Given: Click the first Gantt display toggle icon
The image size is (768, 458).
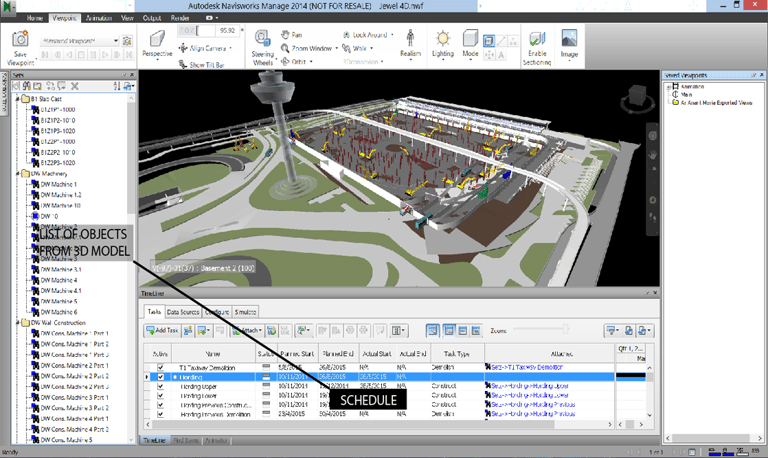Looking at the screenshot, I should click(x=433, y=331).
